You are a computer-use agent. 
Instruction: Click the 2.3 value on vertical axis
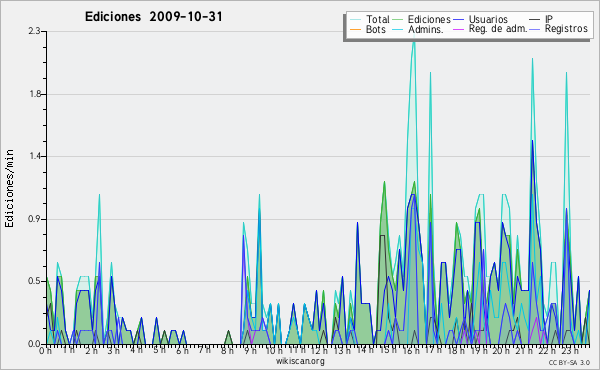click(x=34, y=31)
